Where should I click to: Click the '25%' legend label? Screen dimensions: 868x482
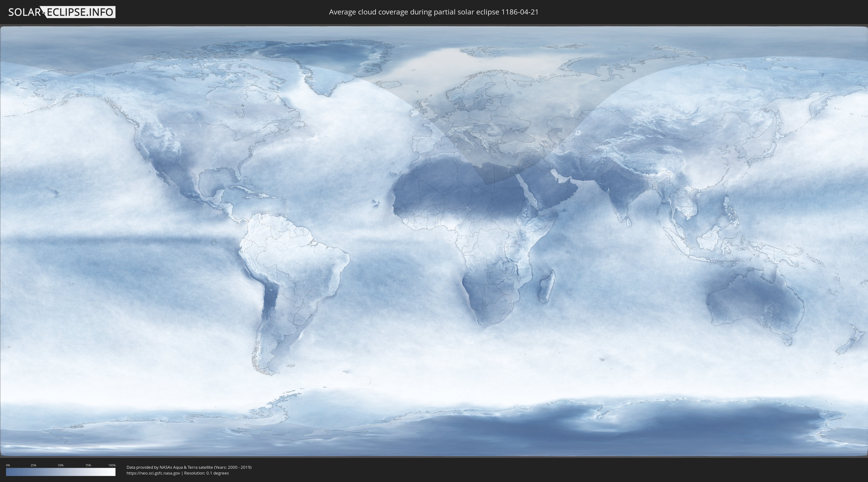33,465
